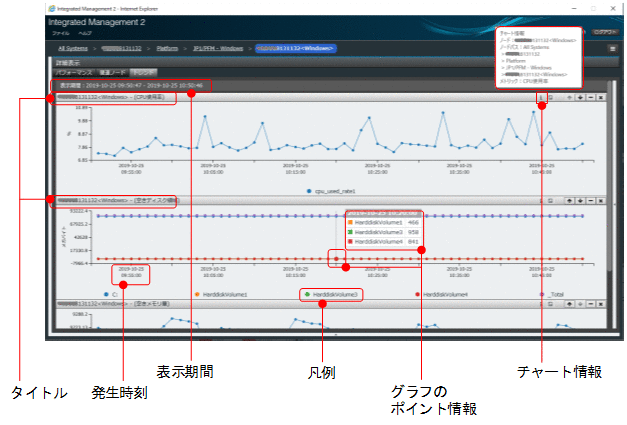Image resolution: width=627 pixels, height=425 pixels.
Task: Collapse the free disk chart panel
Action: [591, 201]
